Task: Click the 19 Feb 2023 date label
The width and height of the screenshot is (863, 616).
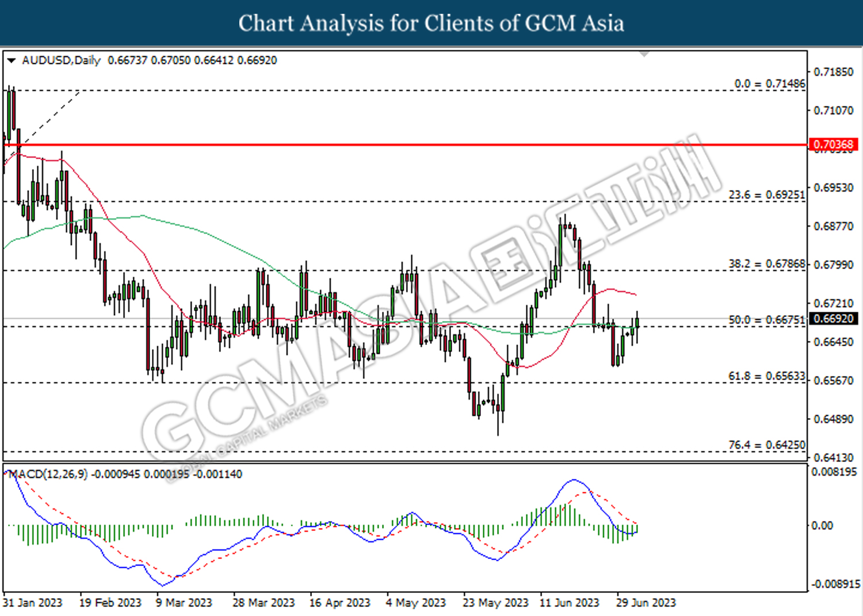Action: (x=110, y=603)
